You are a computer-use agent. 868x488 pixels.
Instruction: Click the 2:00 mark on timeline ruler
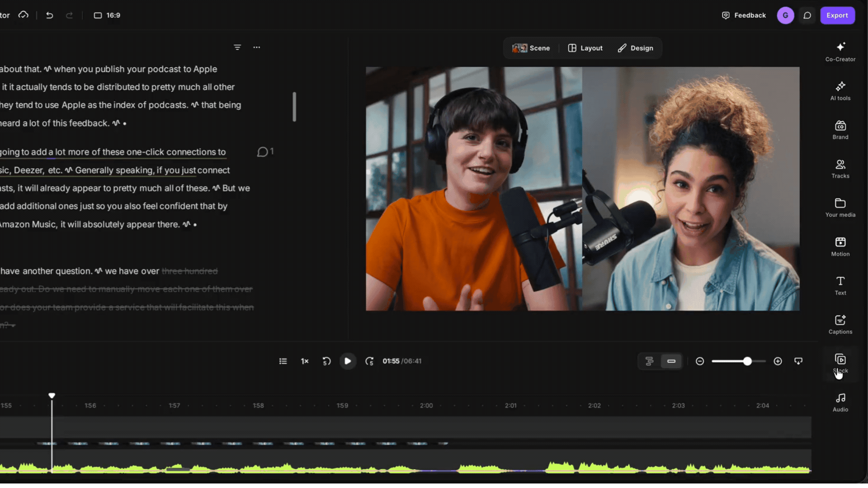[426, 405]
